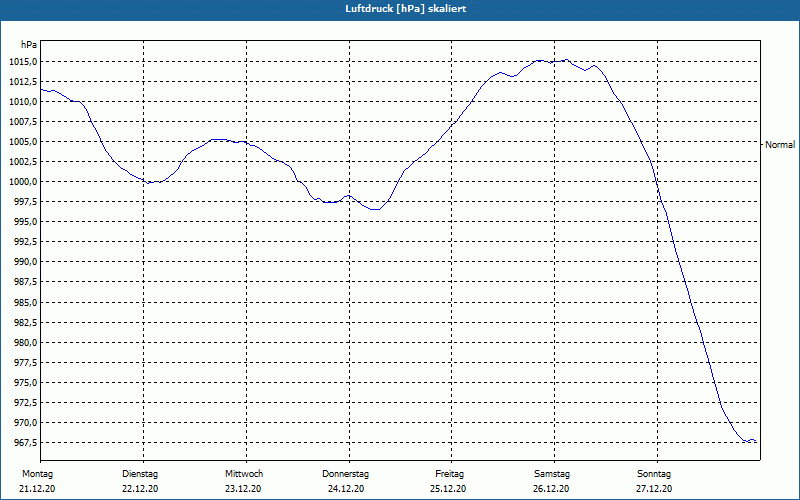The image size is (800, 500).
Task: Click the "Samstag" day label
Action: tap(552, 474)
